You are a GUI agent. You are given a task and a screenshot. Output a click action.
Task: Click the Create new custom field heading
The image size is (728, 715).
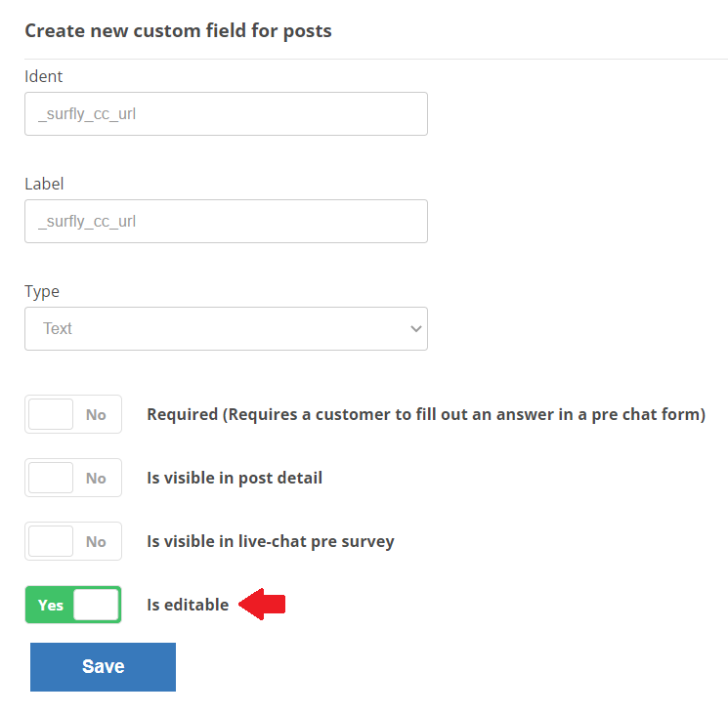(x=178, y=31)
